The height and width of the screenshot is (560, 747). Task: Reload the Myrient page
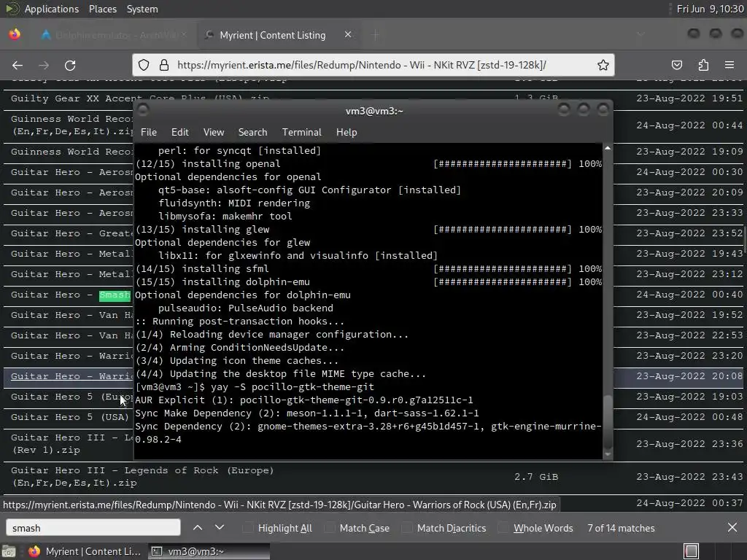(70, 65)
